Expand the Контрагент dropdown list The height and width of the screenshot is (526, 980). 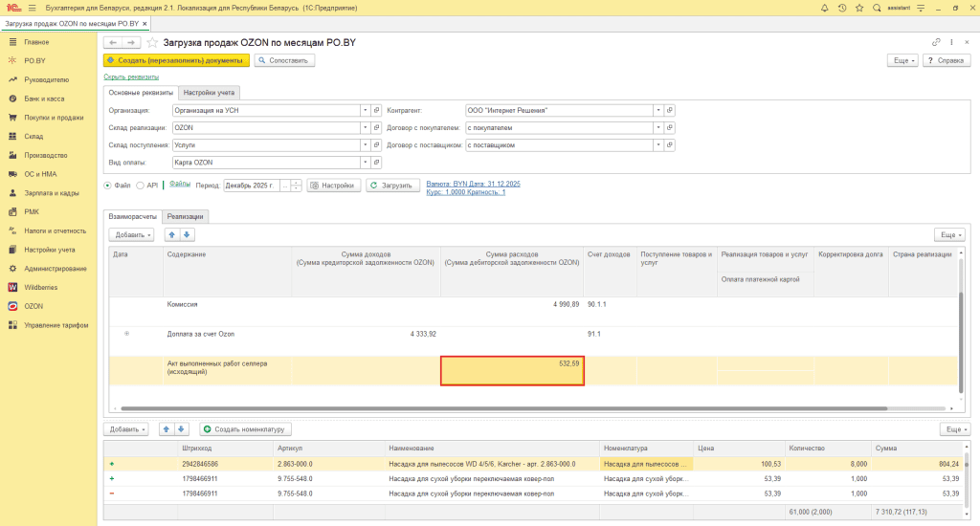tap(658, 110)
